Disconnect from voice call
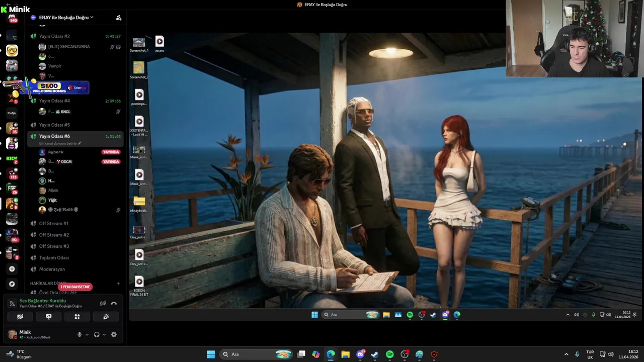This screenshot has width=644, height=362. tap(114, 303)
